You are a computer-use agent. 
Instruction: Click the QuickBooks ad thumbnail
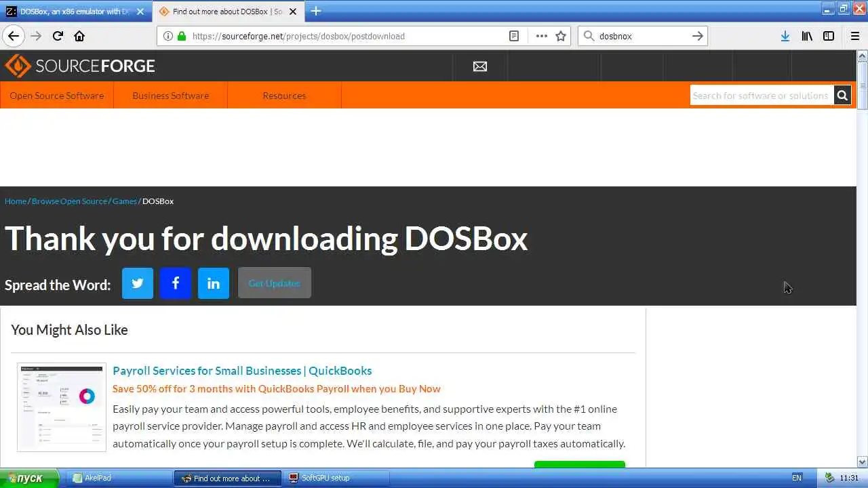pyautogui.click(x=62, y=407)
